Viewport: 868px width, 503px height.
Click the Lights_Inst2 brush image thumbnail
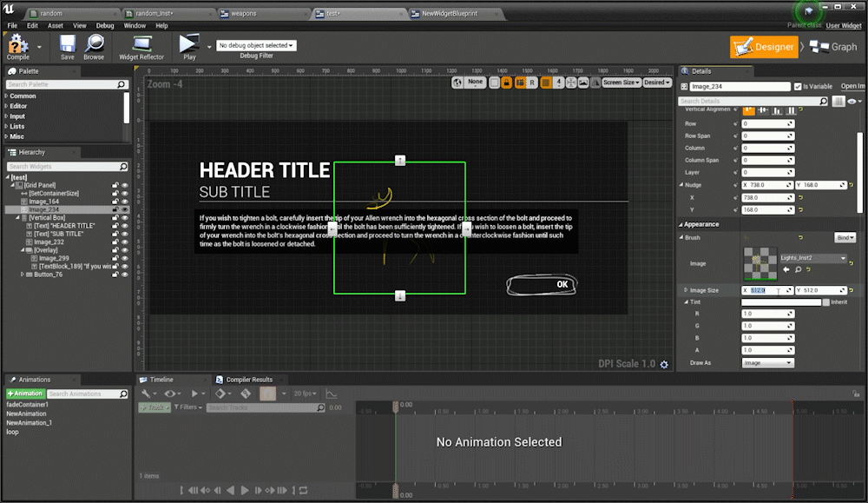(759, 264)
